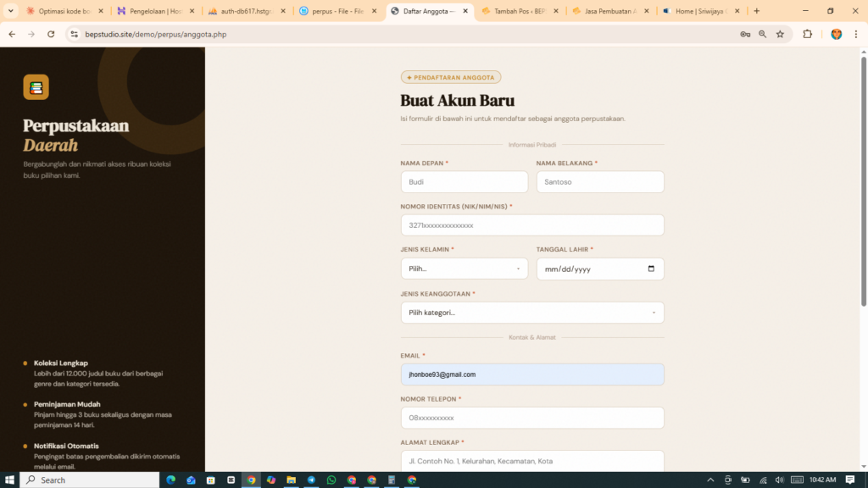Click the PENDAFTARAN ANGGOTA badge

[450, 76]
